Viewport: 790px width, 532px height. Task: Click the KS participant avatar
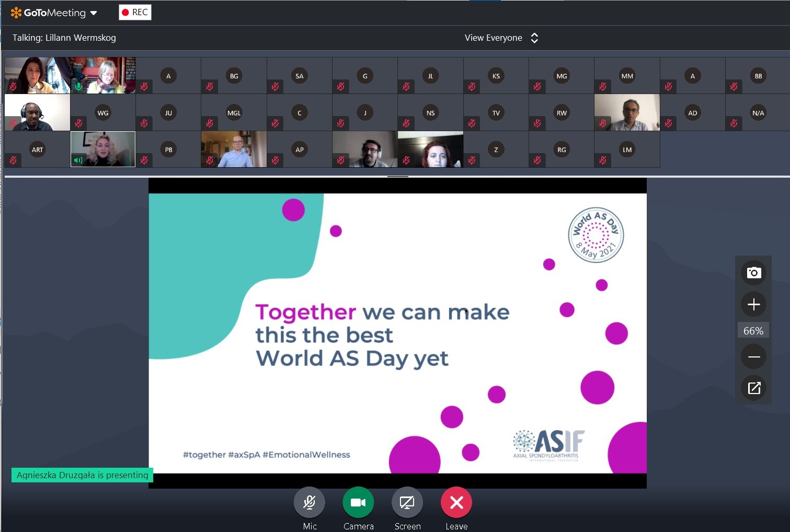pyautogui.click(x=496, y=76)
